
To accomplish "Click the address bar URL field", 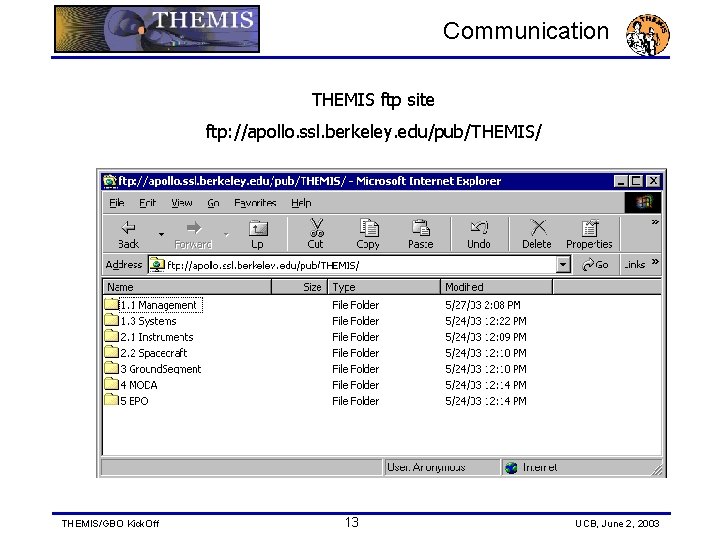I will (359, 265).
